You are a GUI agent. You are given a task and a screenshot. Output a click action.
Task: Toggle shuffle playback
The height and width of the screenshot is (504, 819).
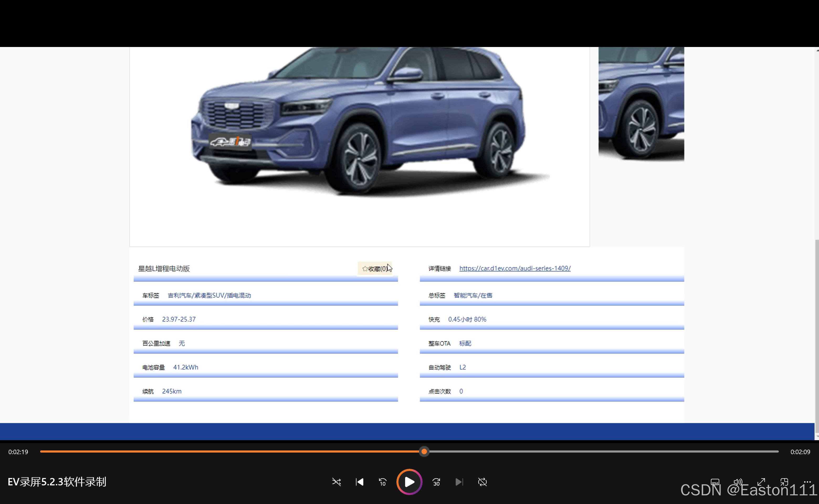pos(336,482)
